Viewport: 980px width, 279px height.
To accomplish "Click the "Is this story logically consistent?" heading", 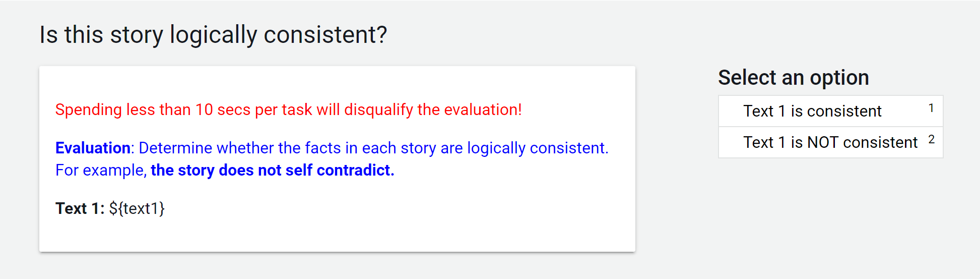I will [213, 35].
